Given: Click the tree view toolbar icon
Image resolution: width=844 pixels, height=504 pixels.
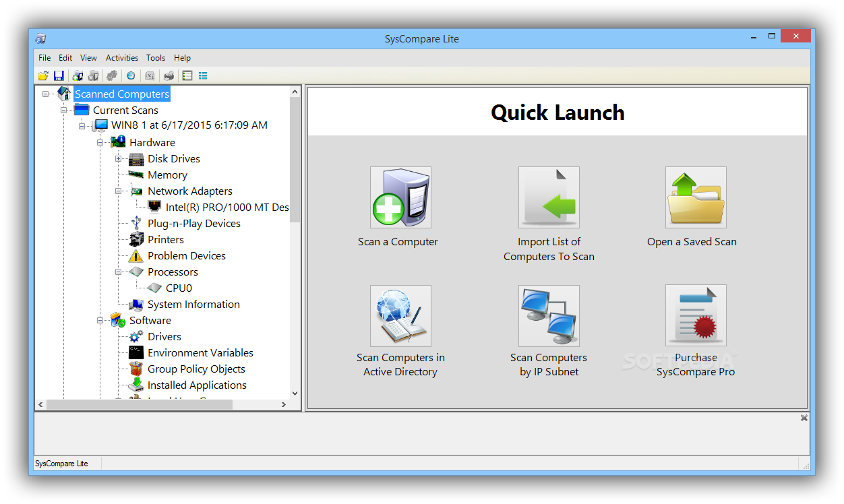Looking at the screenshot, I should (187, 75).
